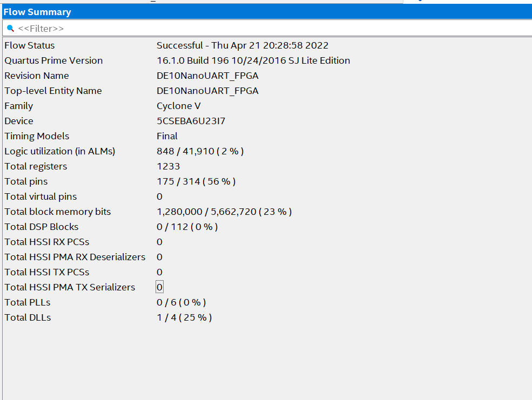
Task: Click the Total virtual pins label
Action: (41, 196)
